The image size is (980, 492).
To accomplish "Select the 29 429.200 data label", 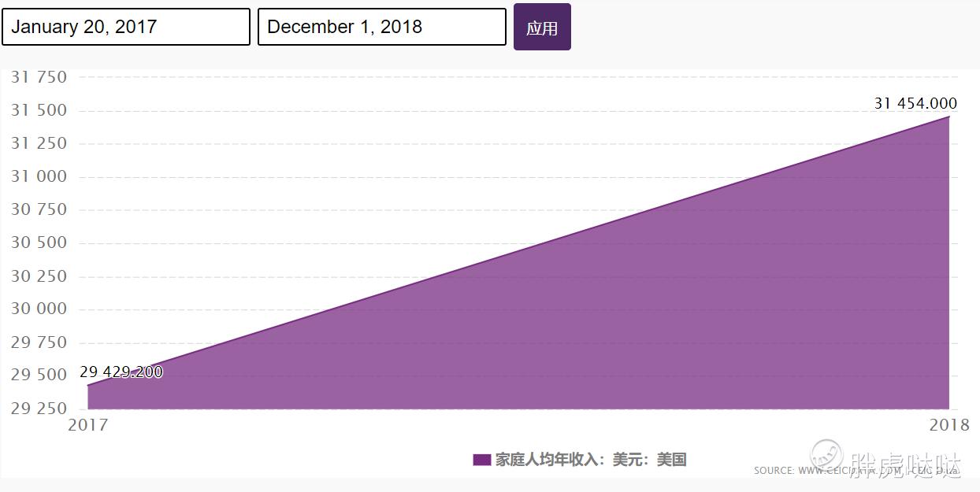I will tap(121, 372).
